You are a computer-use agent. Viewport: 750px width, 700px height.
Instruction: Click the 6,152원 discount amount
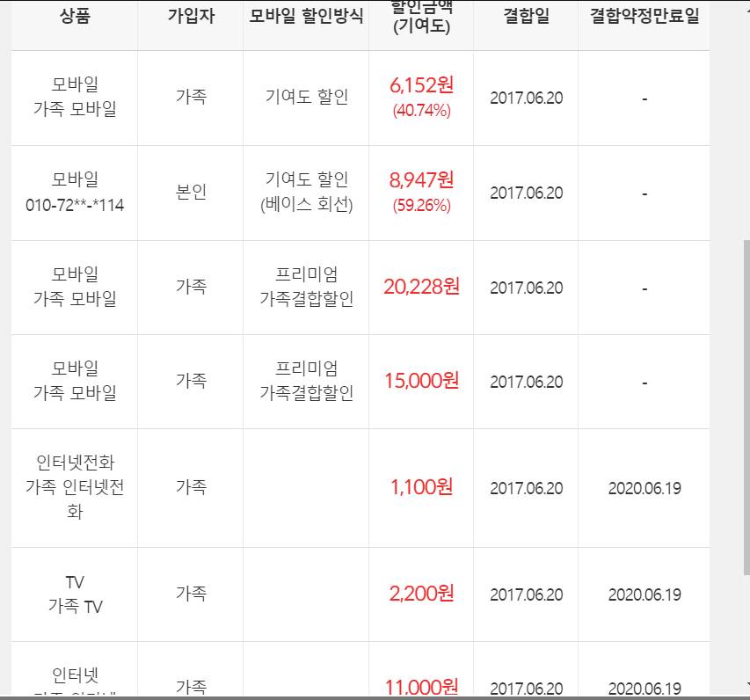tap(421, 85)
